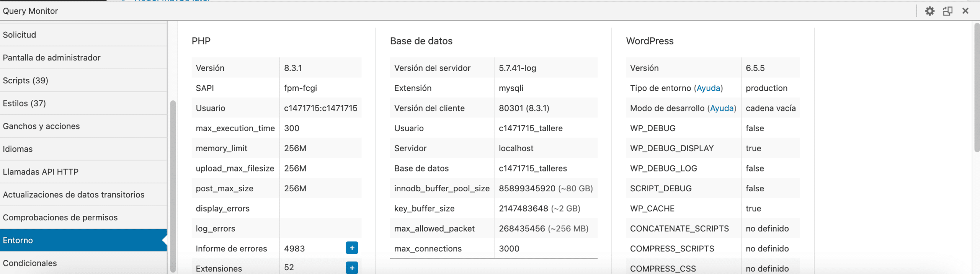Select Pantalla de administrador menu item

click(52, 58)
